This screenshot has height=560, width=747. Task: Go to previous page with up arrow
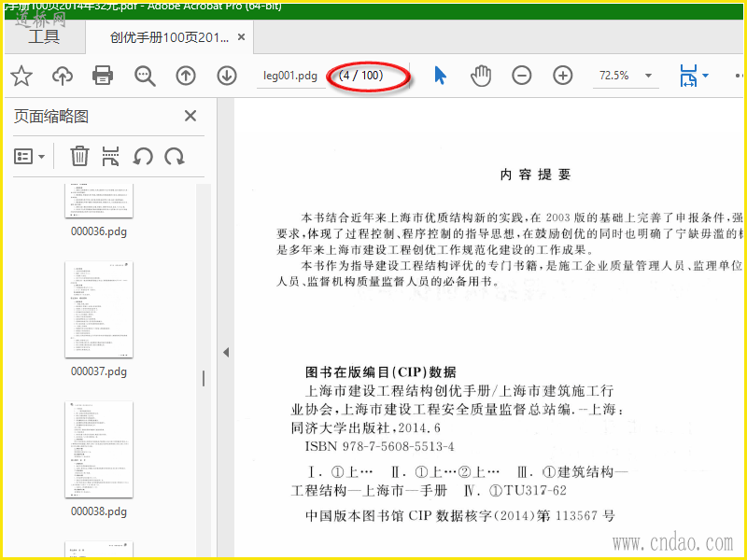(x=186, y=76)
